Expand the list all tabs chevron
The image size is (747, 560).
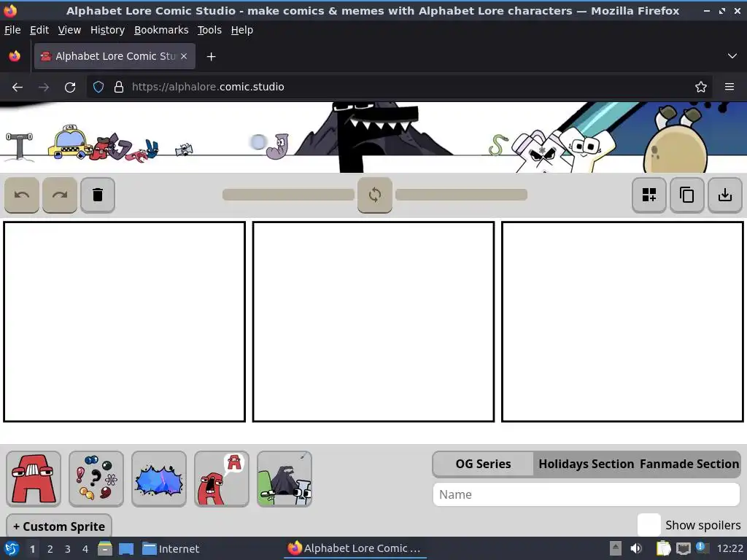(x=732, y=56)
